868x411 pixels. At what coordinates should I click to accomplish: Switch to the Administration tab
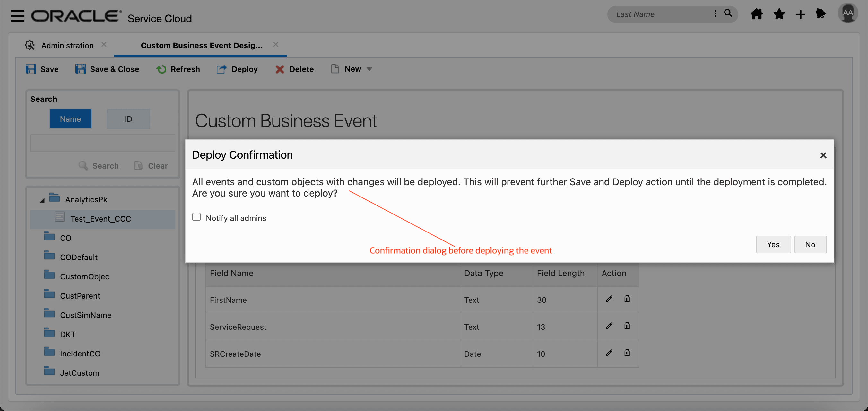[x=67, y=45]
